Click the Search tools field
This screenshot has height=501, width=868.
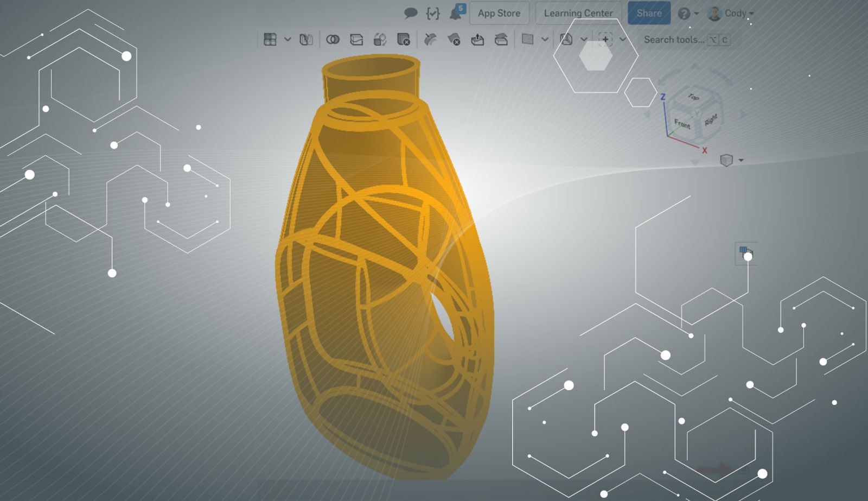[674, 40]
